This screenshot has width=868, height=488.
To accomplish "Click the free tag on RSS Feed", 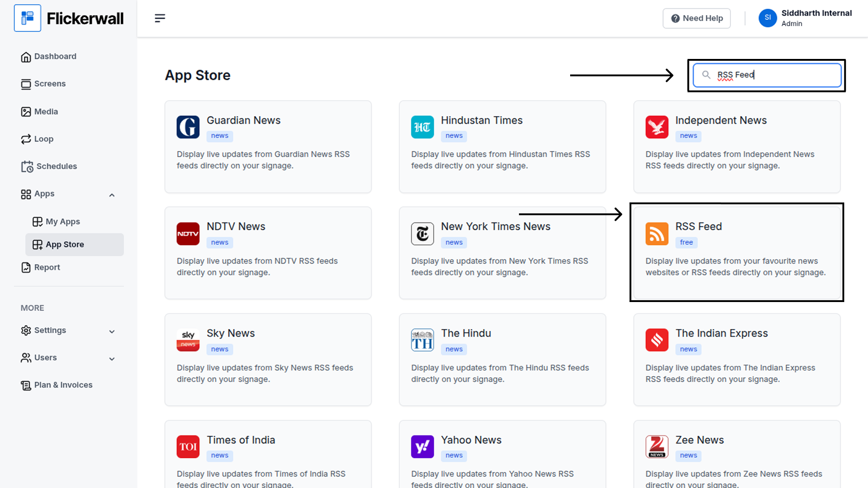I will pyautogui.click(x=686, y=242).
